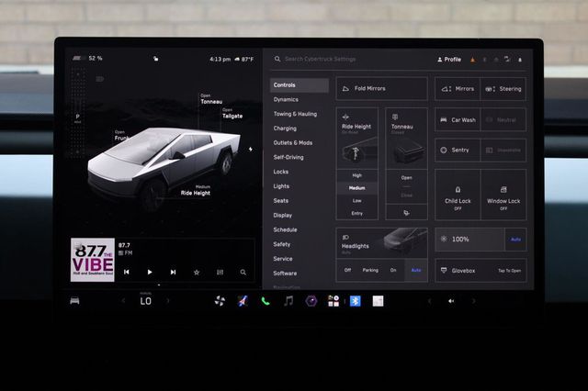Set ride height to Entry
The image size is (588, 391).
(357, 213)
